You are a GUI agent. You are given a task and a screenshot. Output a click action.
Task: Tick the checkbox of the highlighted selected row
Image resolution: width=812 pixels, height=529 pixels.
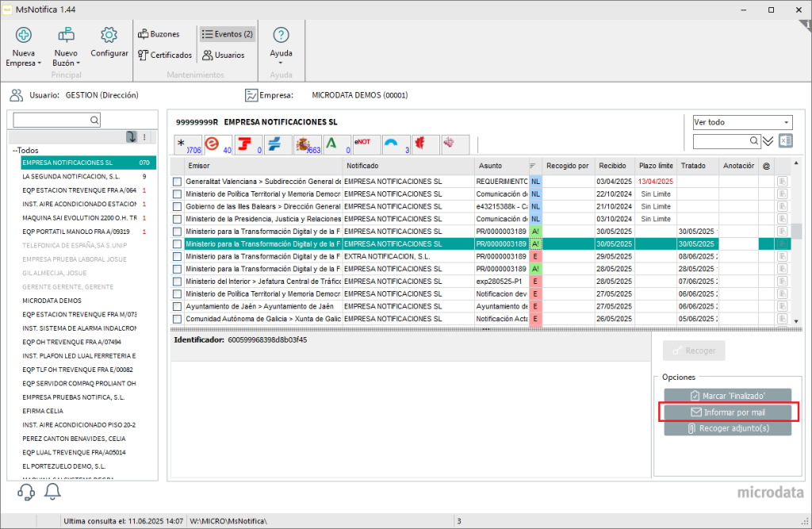point(177,244)
